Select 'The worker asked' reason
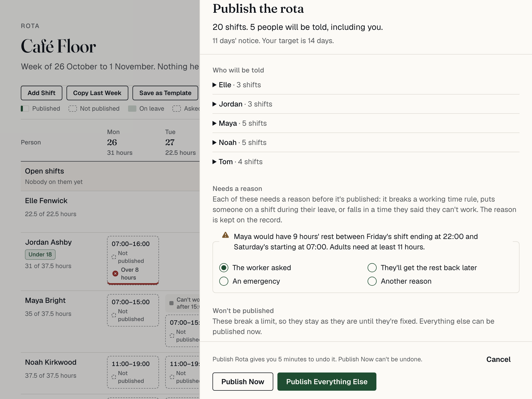Image resolution: width=532 pixels, height=399 pixels. click(x=224, y=268)
